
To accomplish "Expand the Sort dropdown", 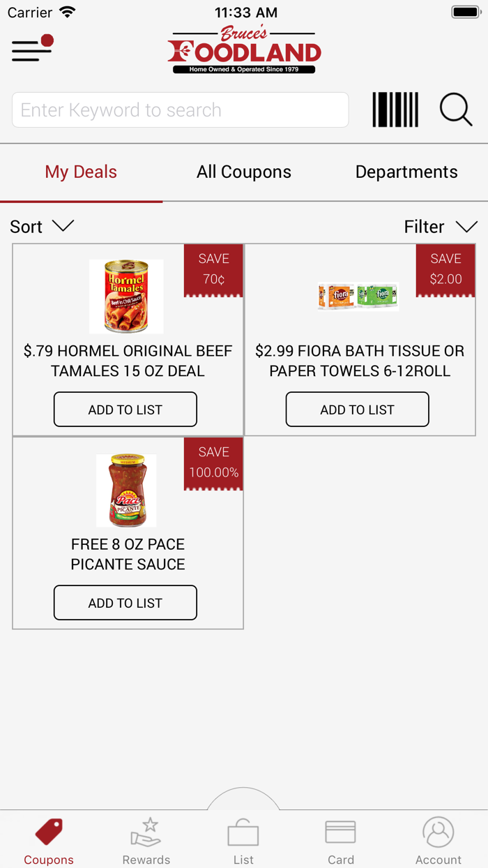I will pyautogui.click(x=42, y=227).
